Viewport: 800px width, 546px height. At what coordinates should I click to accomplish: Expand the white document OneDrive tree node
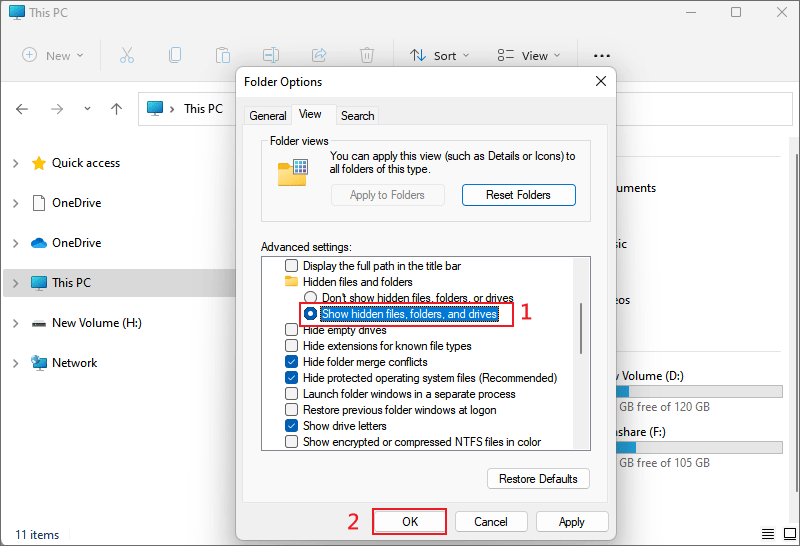[x=15, y=203]
